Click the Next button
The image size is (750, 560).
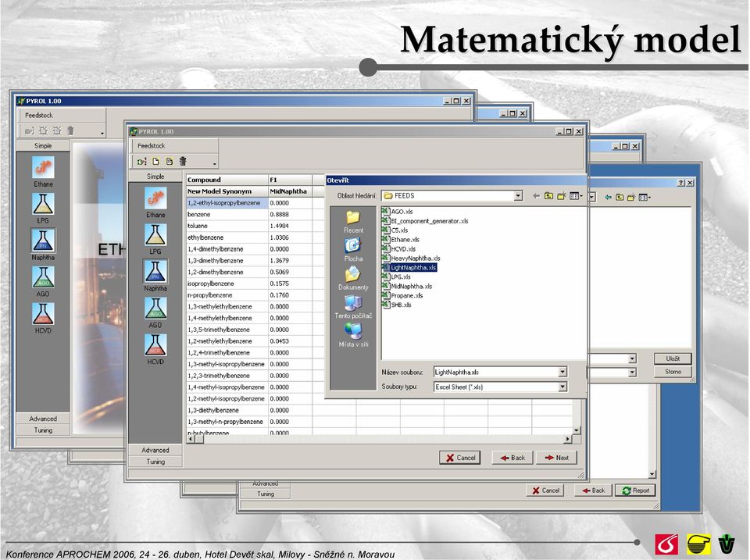(x=557, y=458)
